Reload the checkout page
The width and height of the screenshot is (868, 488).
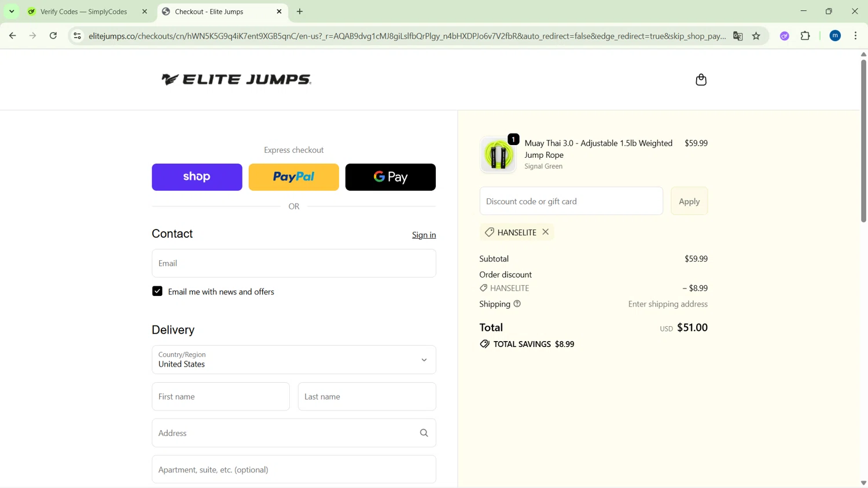(53, 36)
